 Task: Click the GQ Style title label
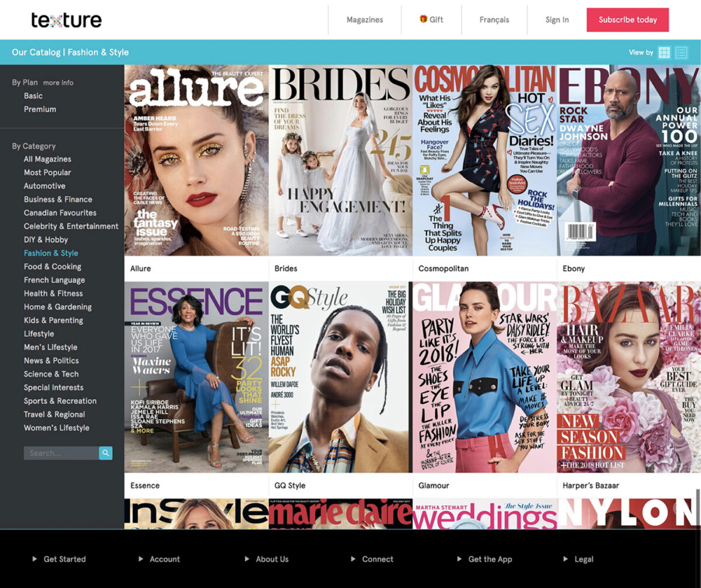[290, 486]
